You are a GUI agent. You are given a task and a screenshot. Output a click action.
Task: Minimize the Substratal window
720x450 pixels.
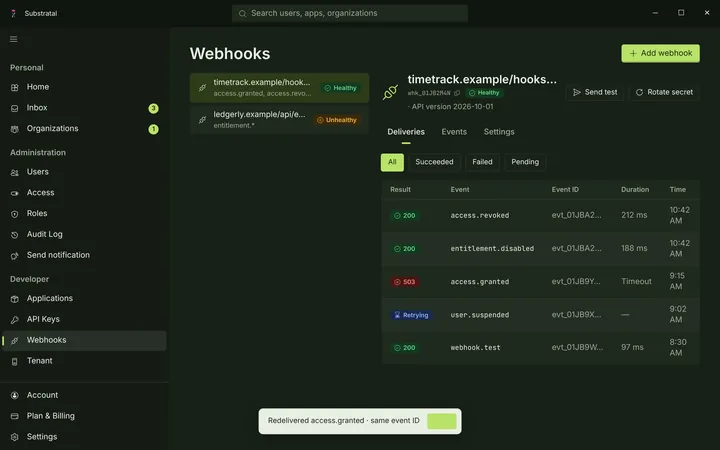tap(655, 13)
